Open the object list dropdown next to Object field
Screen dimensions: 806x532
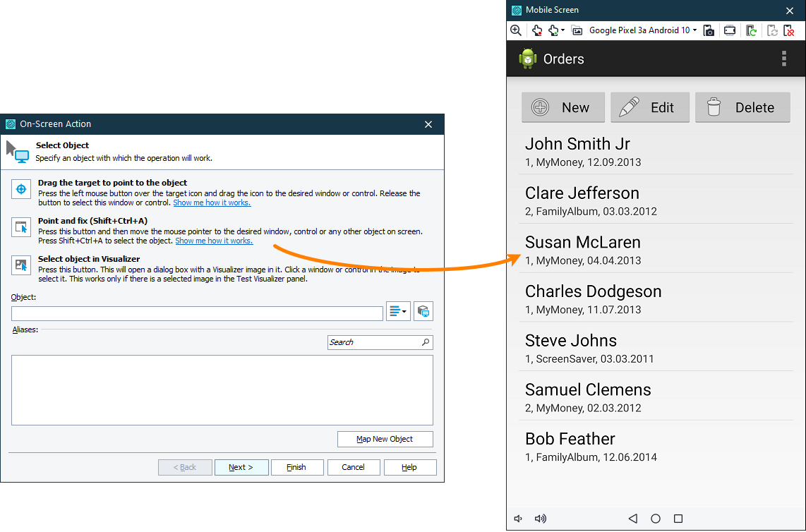coord(398,311)
